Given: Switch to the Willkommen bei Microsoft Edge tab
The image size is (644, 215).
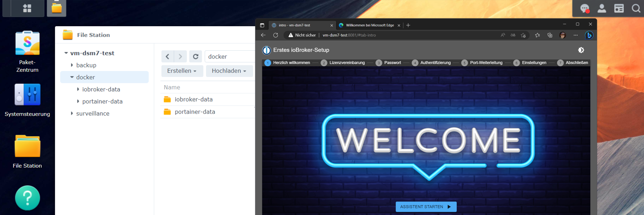Looking at the screenshot, I should pyautogui.click(x=370, y=25).
